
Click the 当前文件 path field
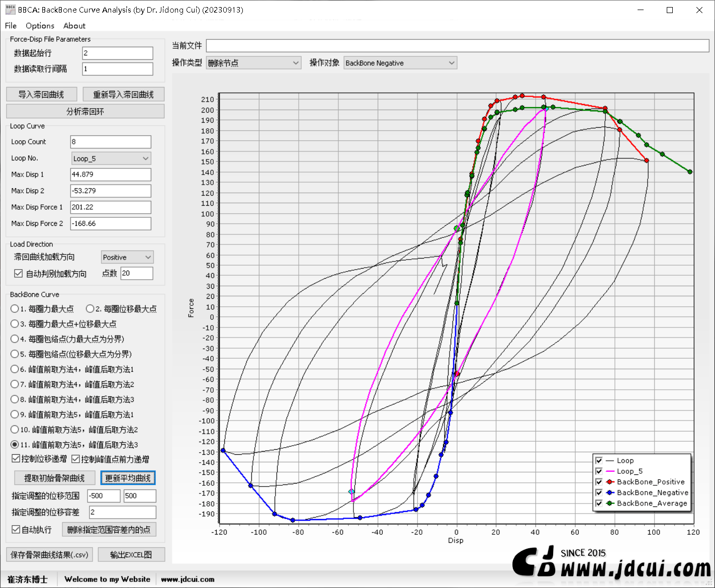(458, 45)
